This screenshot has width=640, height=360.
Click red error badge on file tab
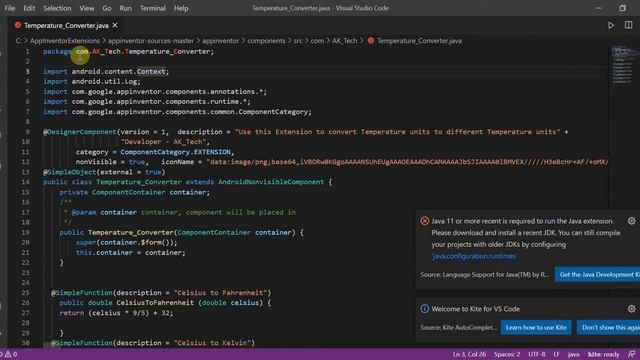pyautogui.click(x=18, y=25)
